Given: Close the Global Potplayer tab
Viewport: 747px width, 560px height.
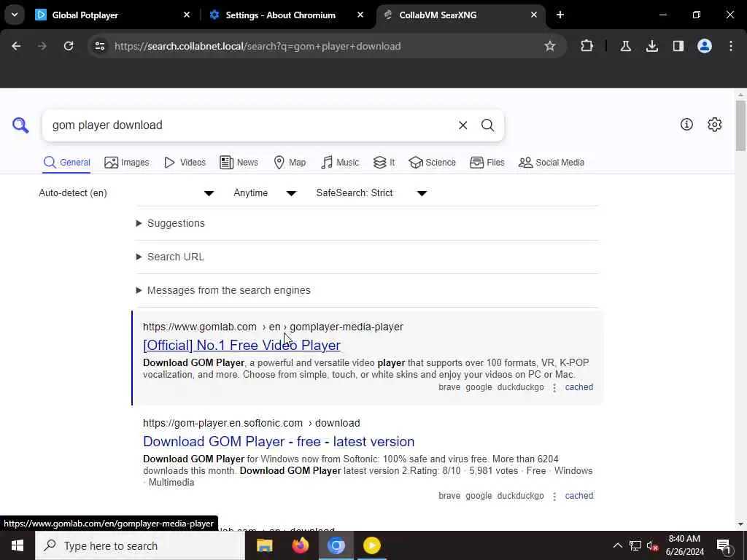Looking at the screenshot, I should (x=187, y=15).
